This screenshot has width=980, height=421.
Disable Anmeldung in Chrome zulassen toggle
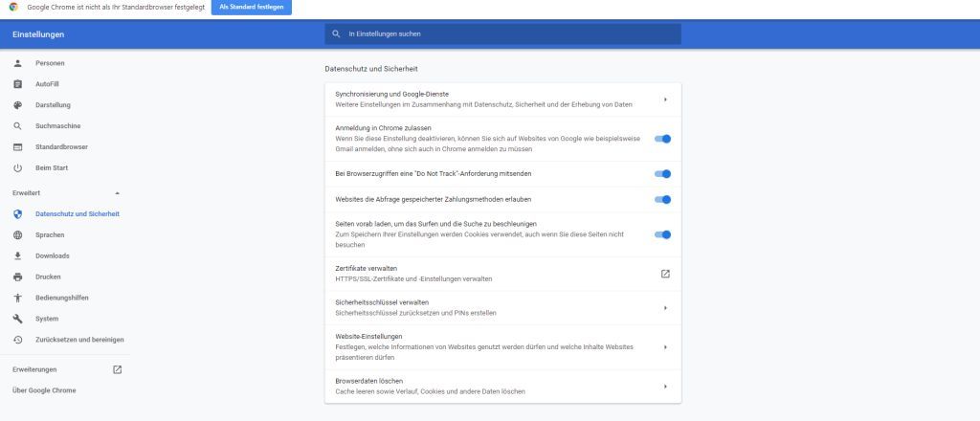[x=662, y=139]
